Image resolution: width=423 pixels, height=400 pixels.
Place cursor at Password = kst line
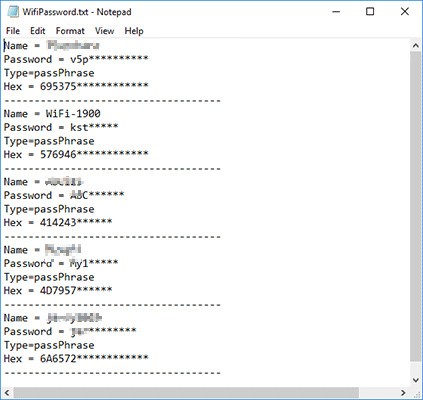(61, 127)
